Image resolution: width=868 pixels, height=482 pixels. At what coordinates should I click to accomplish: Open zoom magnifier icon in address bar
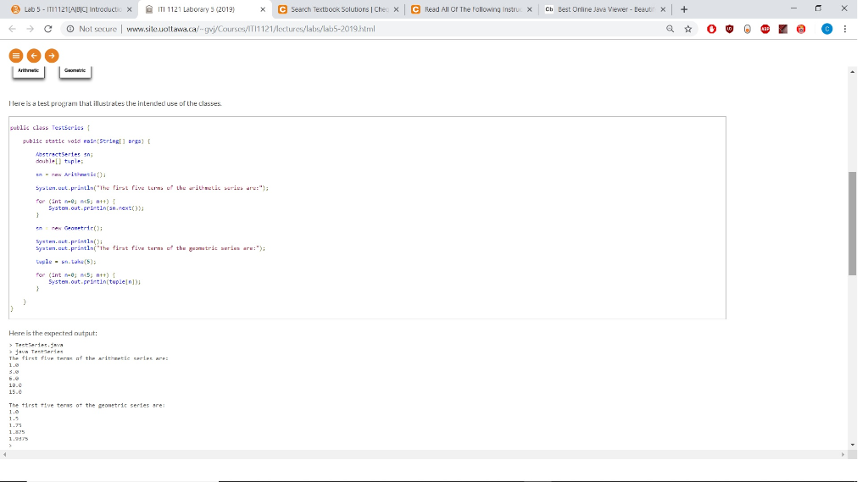[x=670, y=29]
